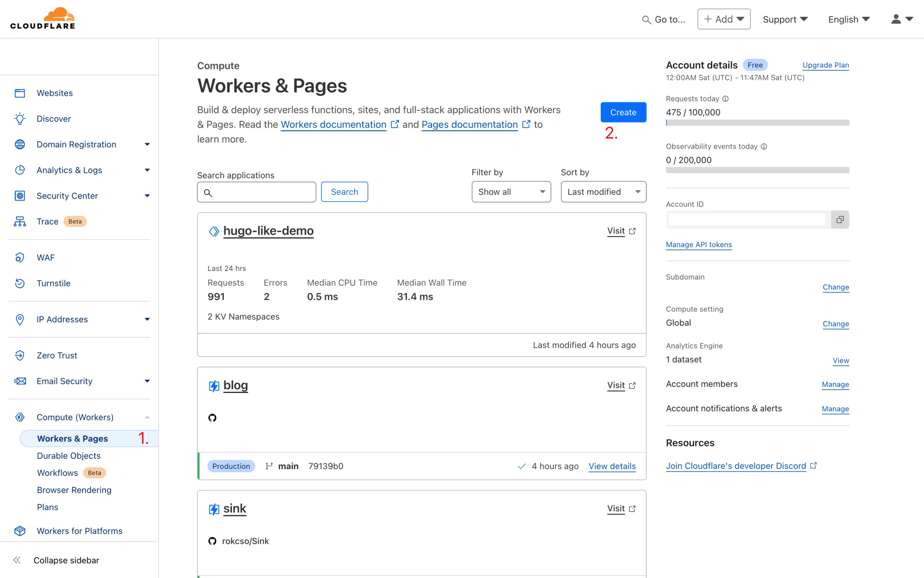Click the Collapse sidebar chevron icon
924x578 pixels.
pos(17,560)
